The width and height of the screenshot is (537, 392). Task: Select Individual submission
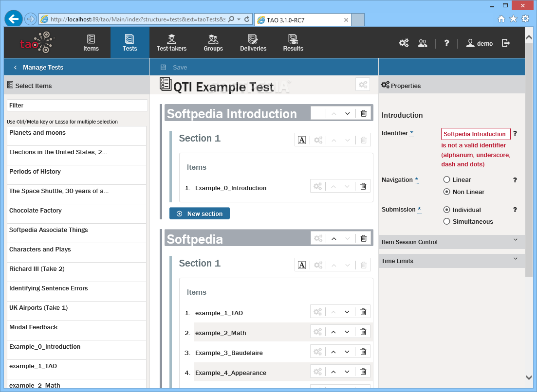tap(446, 210)
